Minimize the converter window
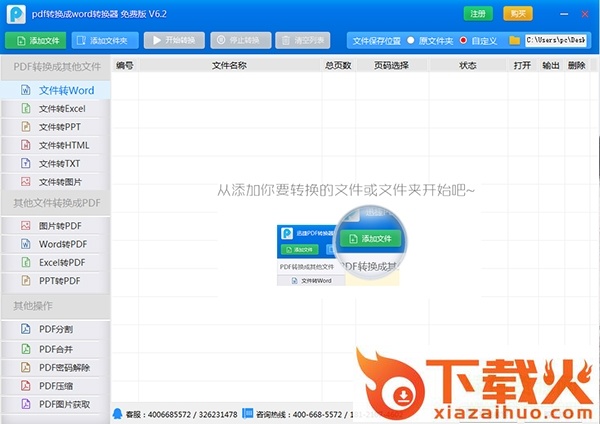This screenshot has height=424, width=600. [x=564, y=14]
